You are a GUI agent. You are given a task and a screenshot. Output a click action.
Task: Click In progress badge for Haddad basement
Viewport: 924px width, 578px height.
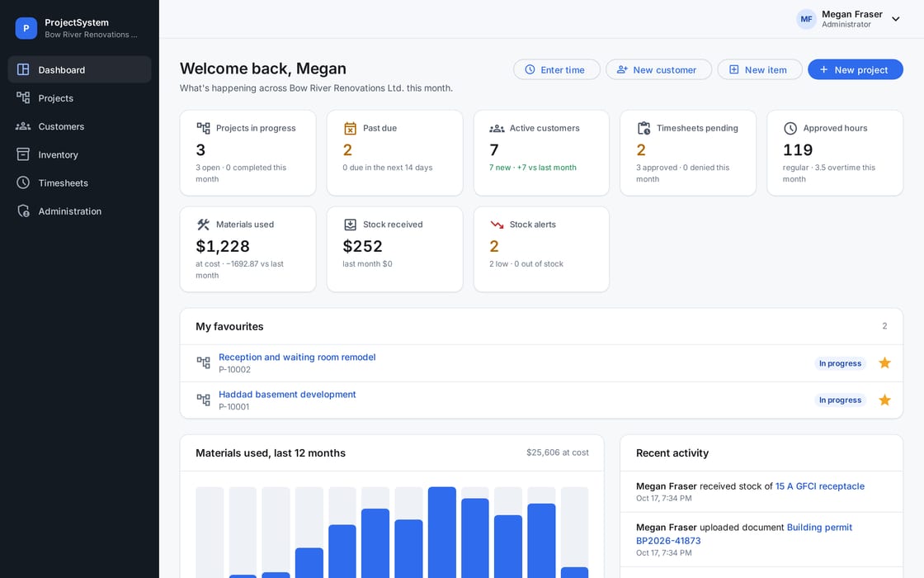[840, 400]
